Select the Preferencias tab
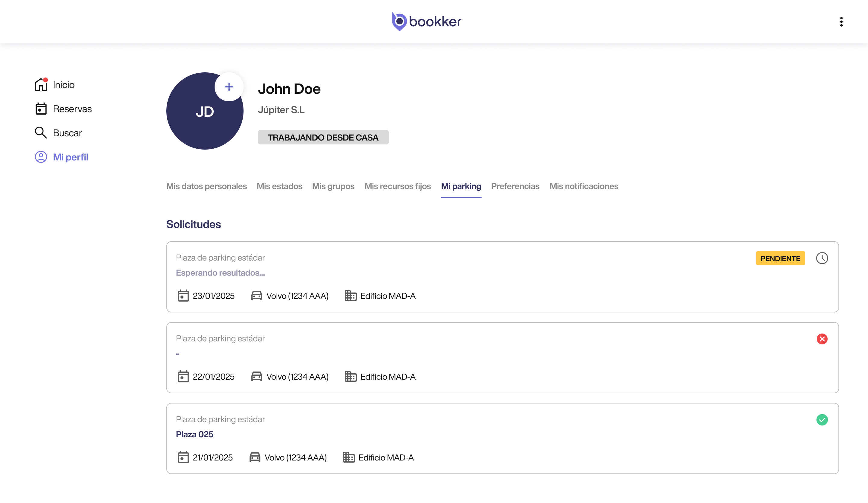This screenshot has width=868, height=503. 515,186
